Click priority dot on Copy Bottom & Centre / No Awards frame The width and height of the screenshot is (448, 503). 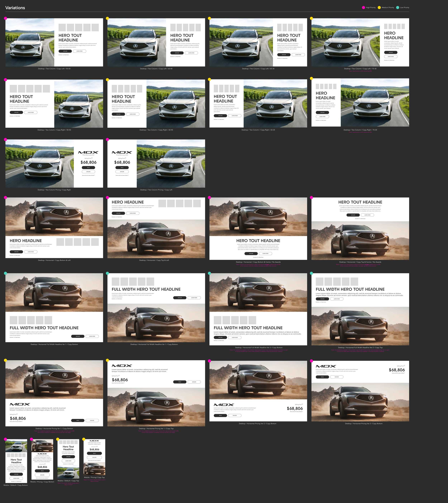(x=209, y=197)
